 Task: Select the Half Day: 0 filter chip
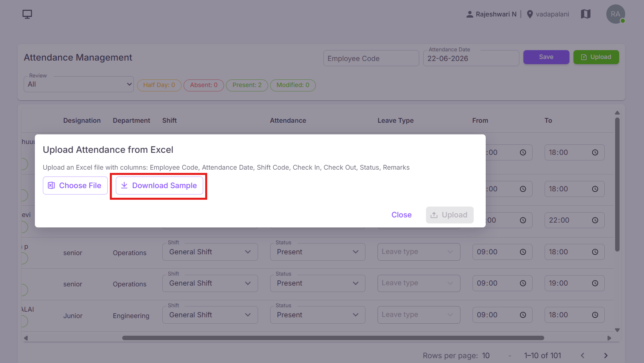pyautogui.click(x=159, y=85)
